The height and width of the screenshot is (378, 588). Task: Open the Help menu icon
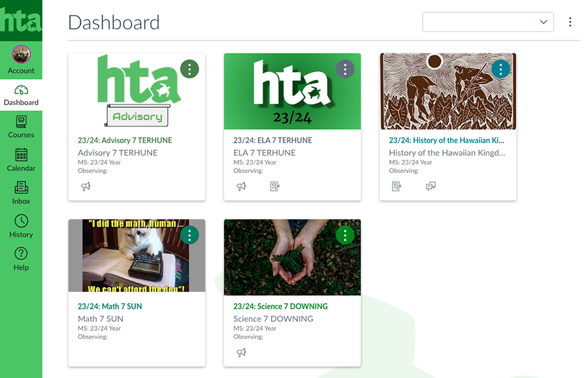[x=21, y=253]
